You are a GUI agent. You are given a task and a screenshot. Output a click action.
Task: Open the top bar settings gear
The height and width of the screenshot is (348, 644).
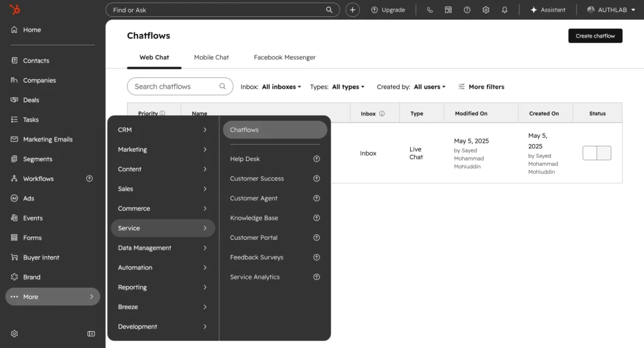(x=486, y=10)
